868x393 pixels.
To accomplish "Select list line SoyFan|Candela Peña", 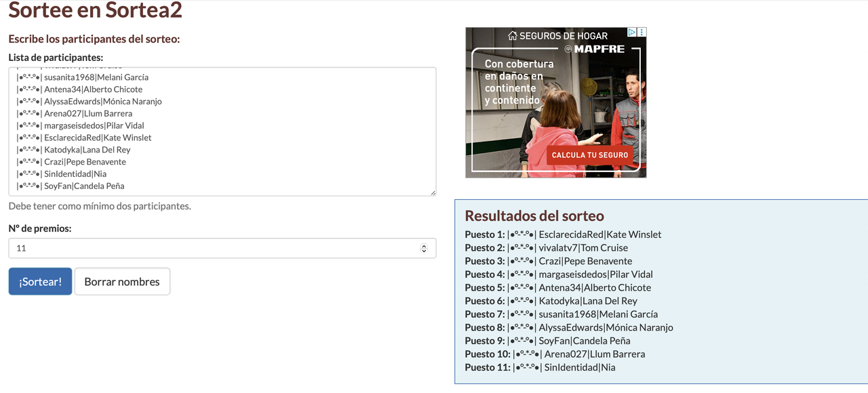I will pos(71,187).
